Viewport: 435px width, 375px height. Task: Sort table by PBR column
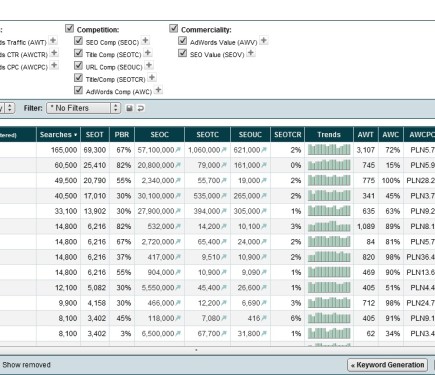click(x=122, y=135)
